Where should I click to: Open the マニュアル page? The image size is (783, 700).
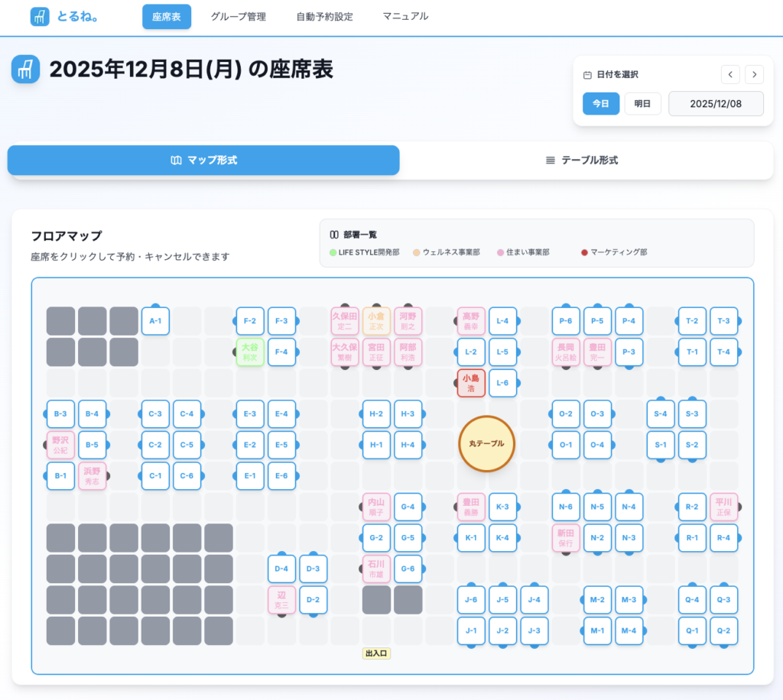click(x=405, y=17)
